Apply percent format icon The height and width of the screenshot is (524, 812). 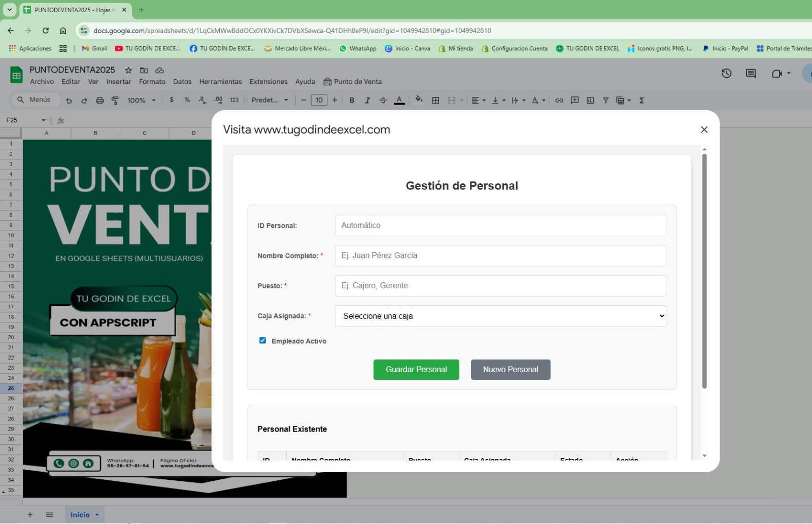coord(187,100)
